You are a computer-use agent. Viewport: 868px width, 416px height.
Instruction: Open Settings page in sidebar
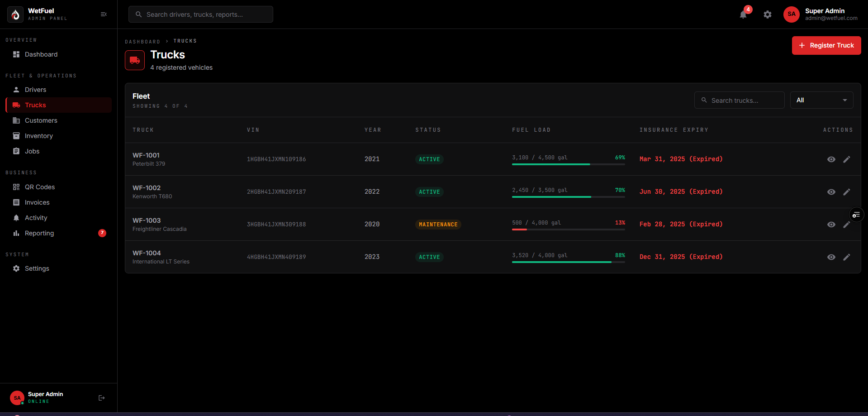point(58,268)
